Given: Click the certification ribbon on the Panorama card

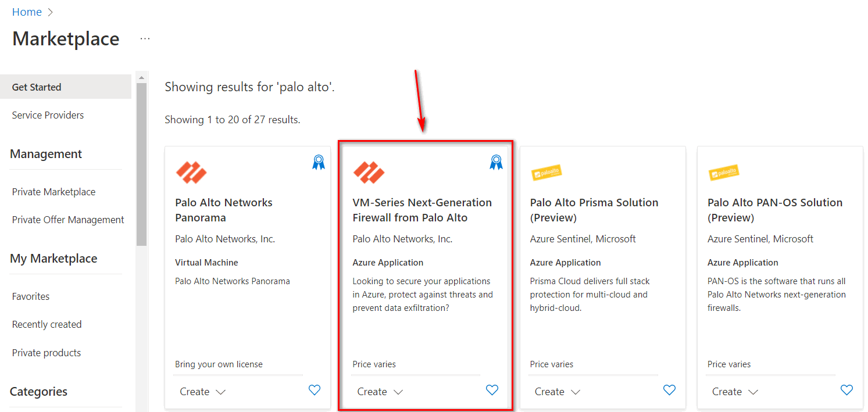Looking at the screenshot, I should coord(318,162).
